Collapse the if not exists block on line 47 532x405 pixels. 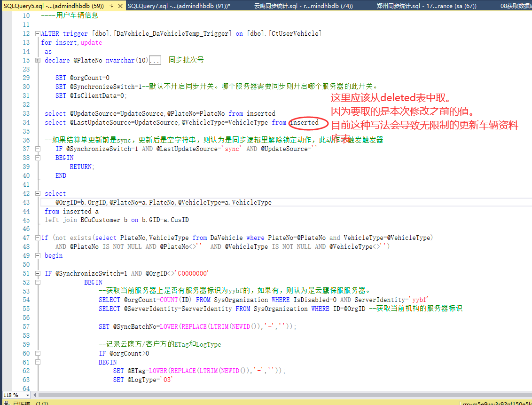pyautogui.click(x=38, y=238)
